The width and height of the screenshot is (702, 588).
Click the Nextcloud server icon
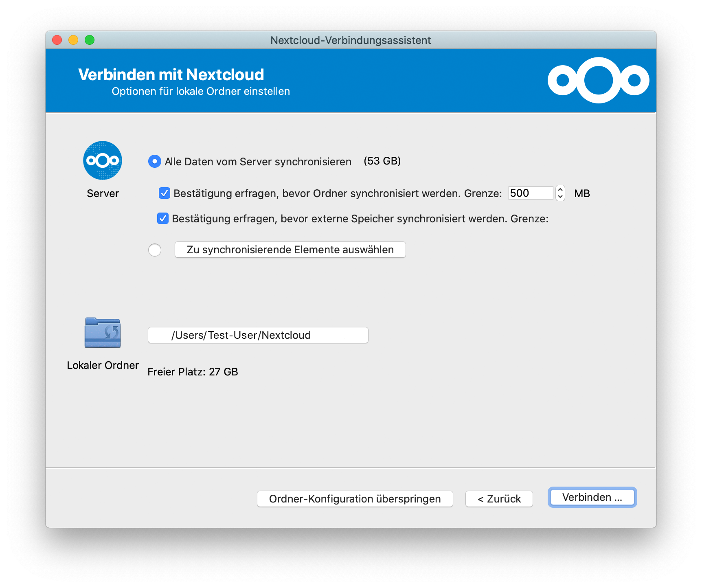[103, 160]
